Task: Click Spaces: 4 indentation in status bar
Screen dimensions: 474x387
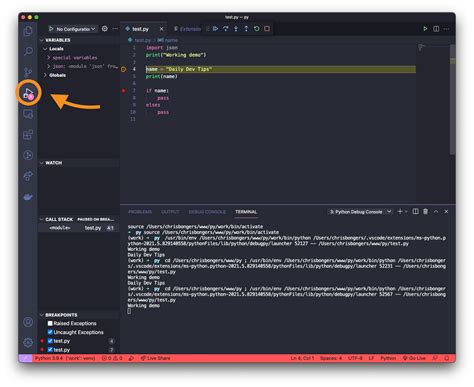Action: tap(331, 358)
